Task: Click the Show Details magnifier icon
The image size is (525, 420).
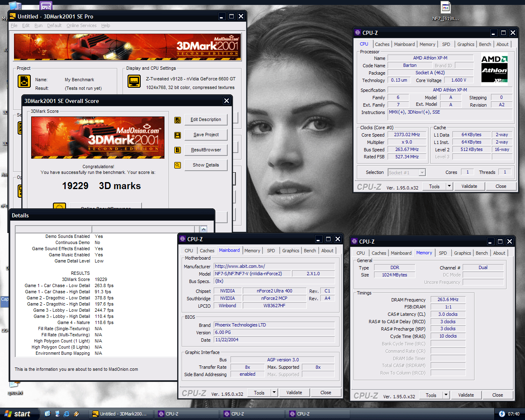Action: point(178,165)
